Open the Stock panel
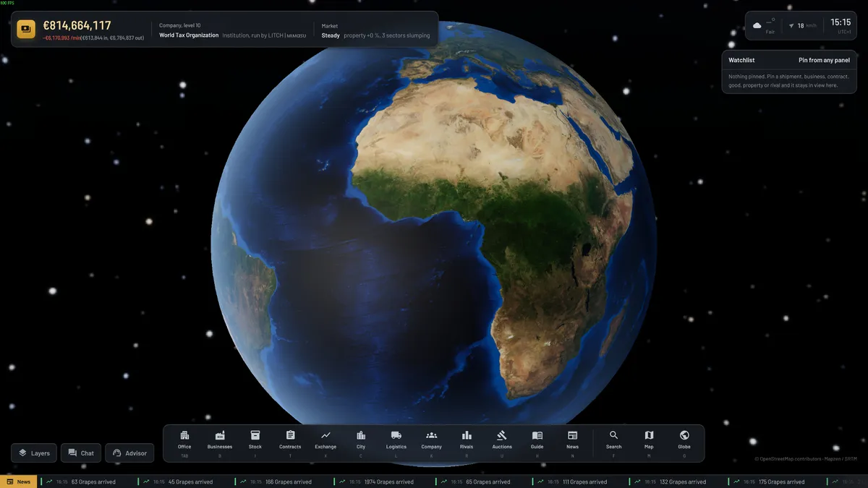Screen dimensions: 868x488 (255, 442)
